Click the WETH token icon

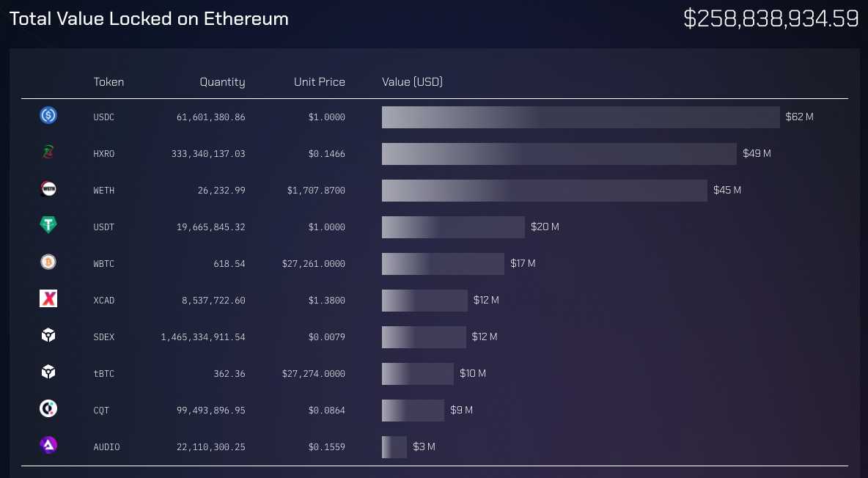(48, 189)
